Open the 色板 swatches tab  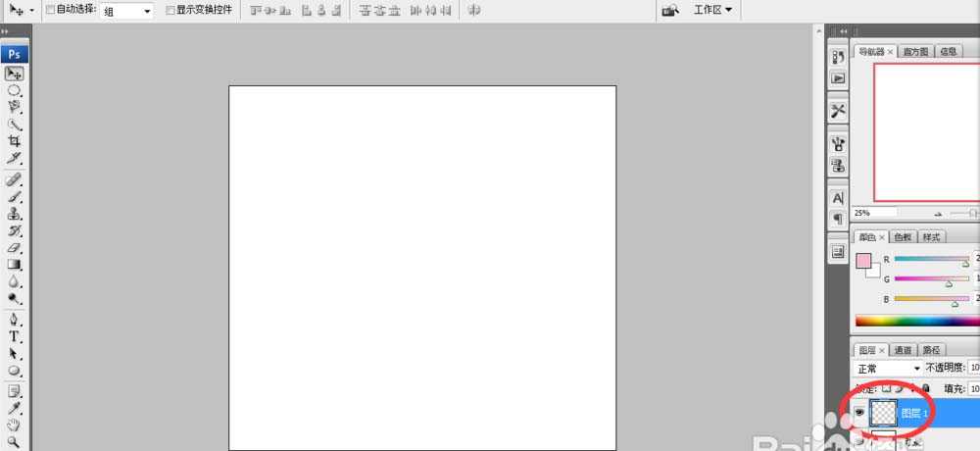pyautogui.click(x=903, y=237)
